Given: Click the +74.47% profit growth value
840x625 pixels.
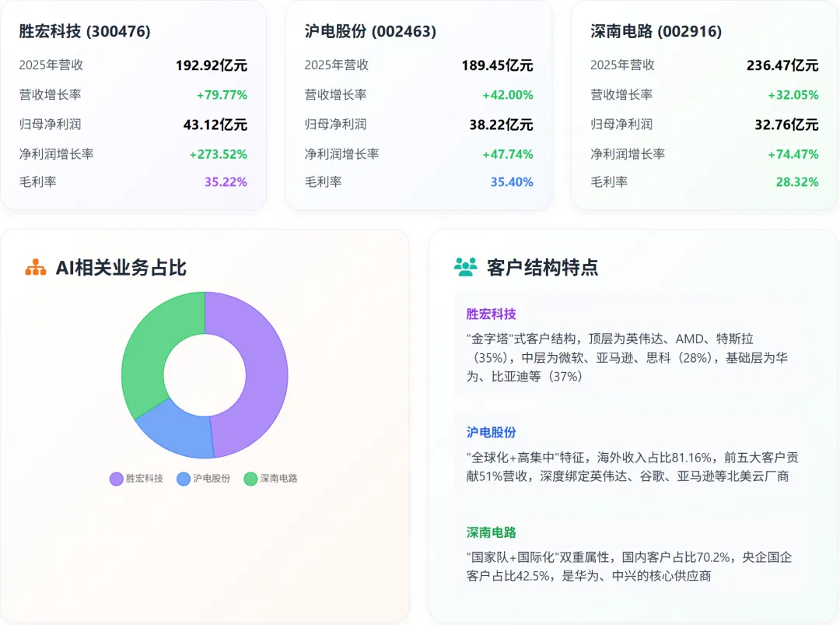Looking at the screenshot, I should click(x=793, y=154).
